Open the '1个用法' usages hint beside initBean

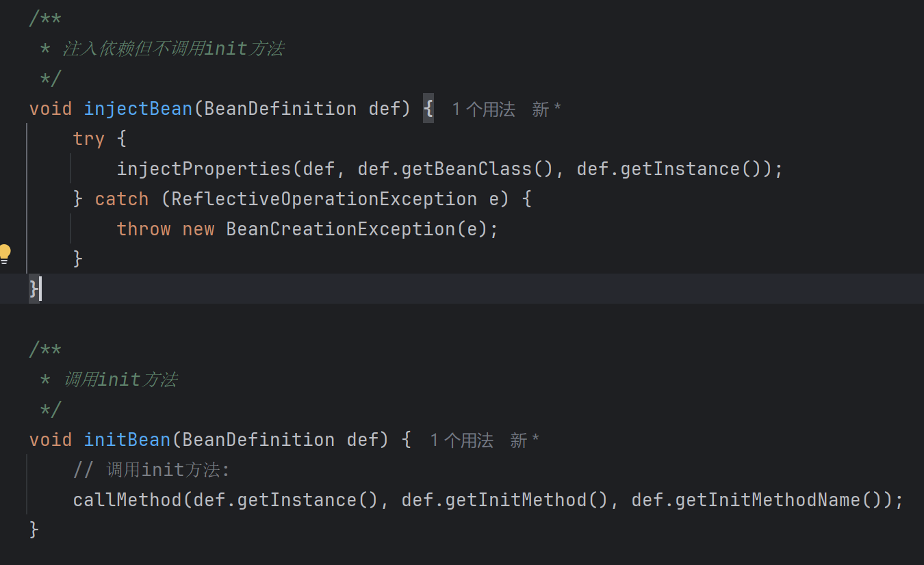click(x=461, y=441)
